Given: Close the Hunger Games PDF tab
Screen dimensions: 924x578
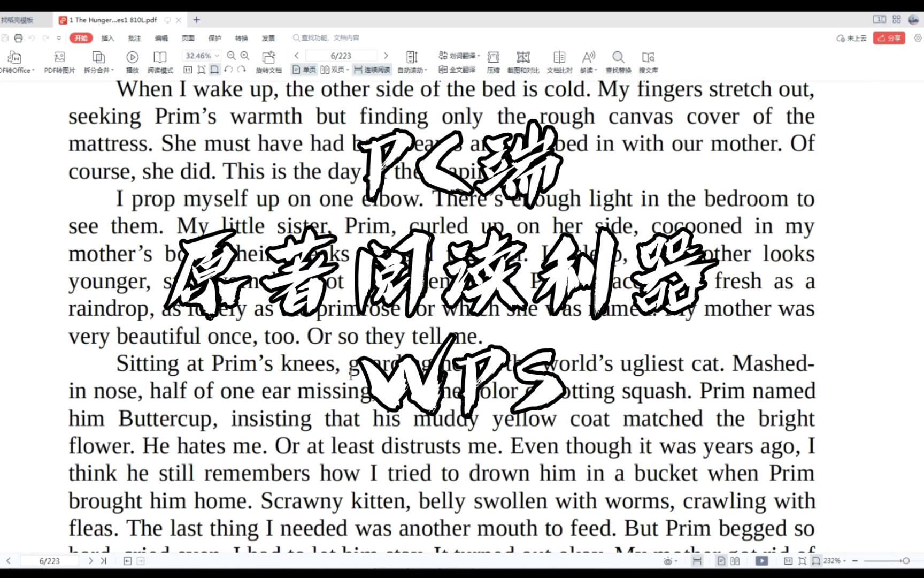Looking at the screenshot, I should (x=179, y=20).
